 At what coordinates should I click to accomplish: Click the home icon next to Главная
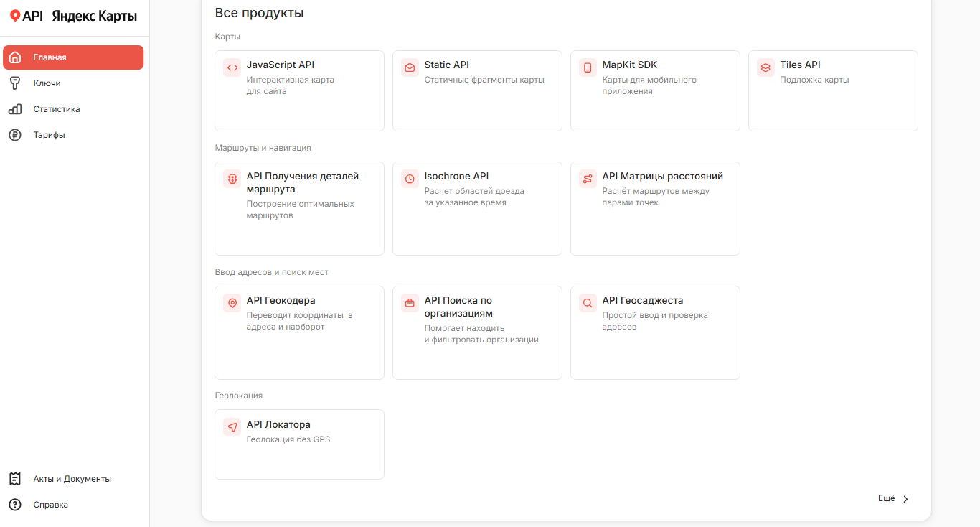pos(15,57)
